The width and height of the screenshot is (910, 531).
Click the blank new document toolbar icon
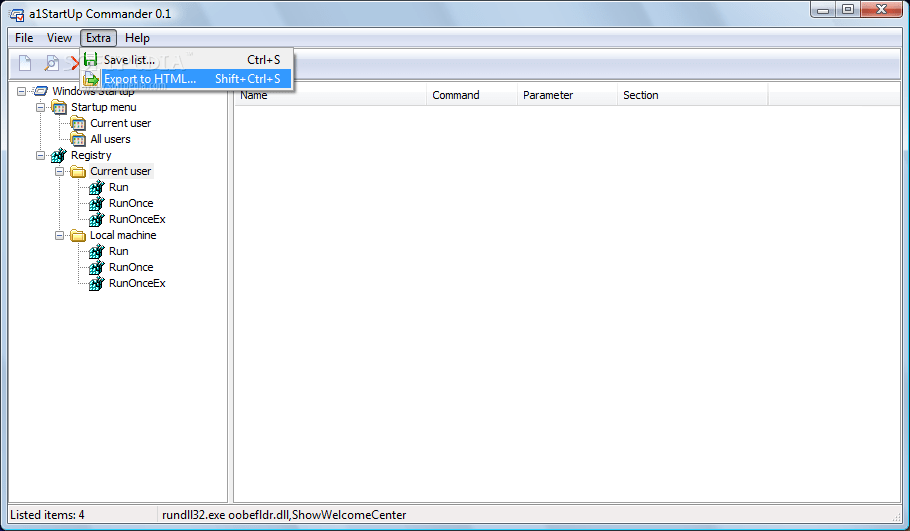coord(25,63)
